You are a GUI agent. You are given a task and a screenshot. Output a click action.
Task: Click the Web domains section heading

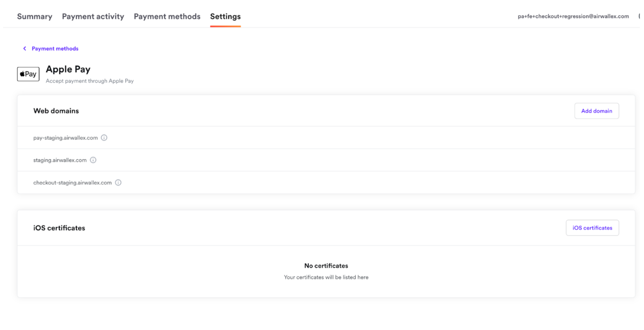pyautogui.click(x=56, y=111)
